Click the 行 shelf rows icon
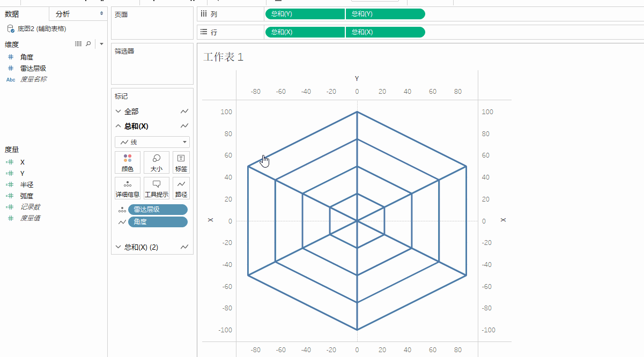644x357 pixels. pos(204,32)
